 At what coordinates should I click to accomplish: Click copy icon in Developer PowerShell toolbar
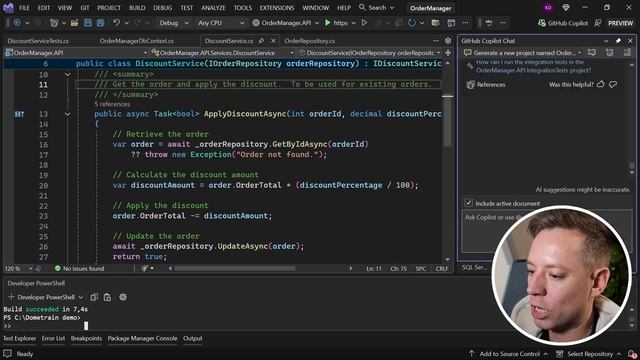pyautogui.click(x=94, y=297)
